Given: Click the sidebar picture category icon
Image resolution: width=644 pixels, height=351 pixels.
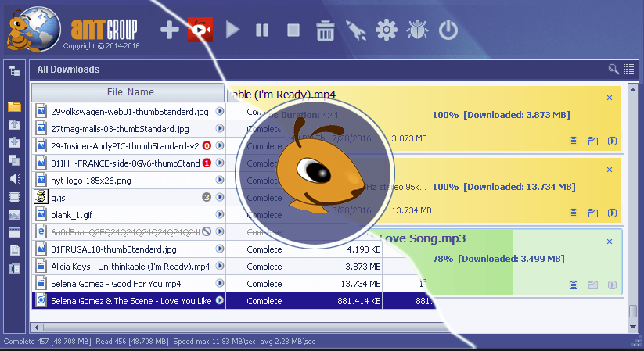Looking at the screenshot, I should tap(14, 215).
